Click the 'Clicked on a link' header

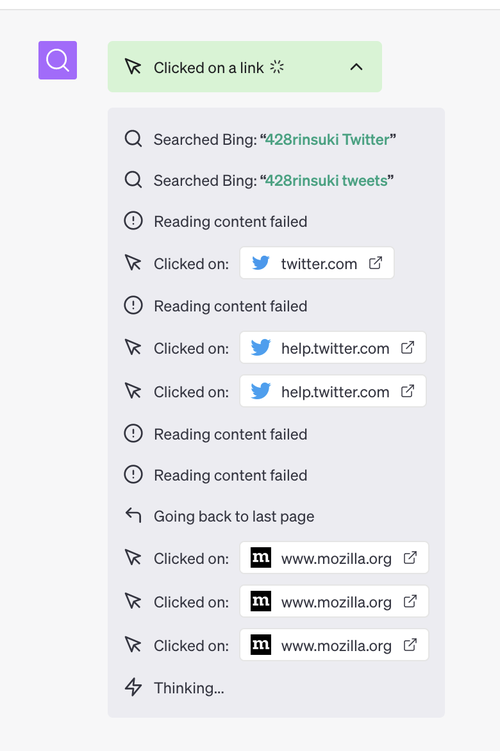pos(245,67)
